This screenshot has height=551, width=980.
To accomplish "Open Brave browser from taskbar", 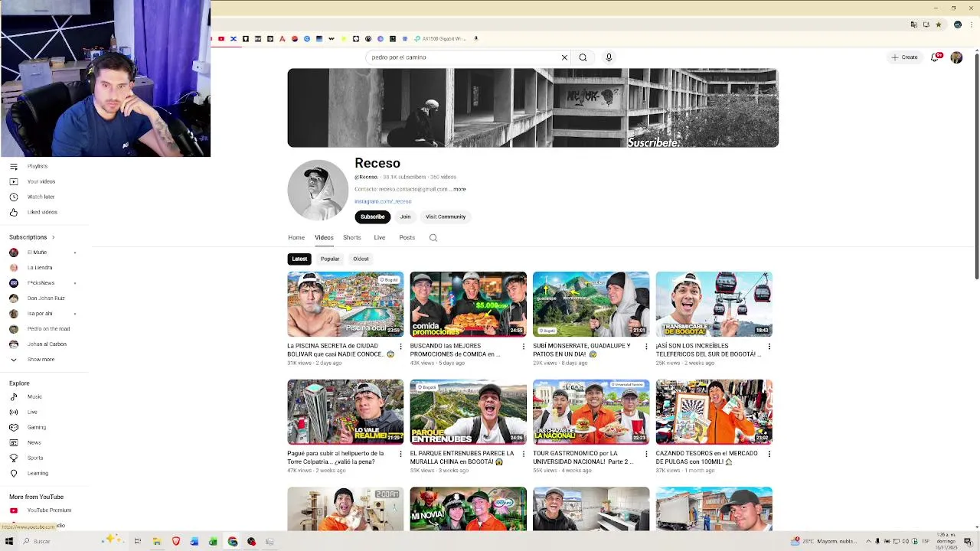I will (175, 541).
